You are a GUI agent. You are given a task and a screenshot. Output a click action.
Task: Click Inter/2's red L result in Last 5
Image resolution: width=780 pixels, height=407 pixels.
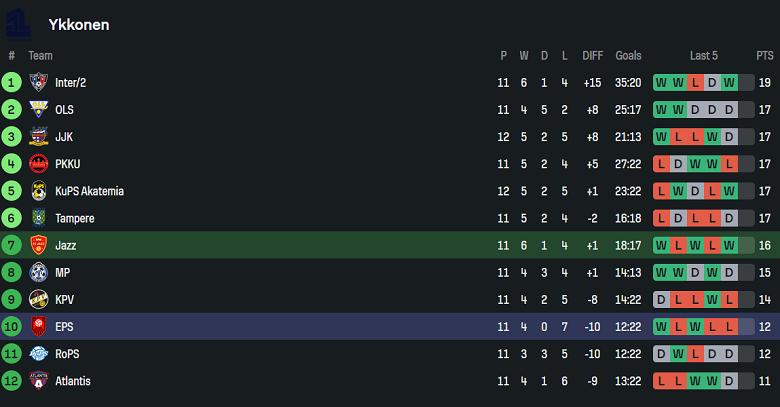pyautogui.click(x=695, y=83)
